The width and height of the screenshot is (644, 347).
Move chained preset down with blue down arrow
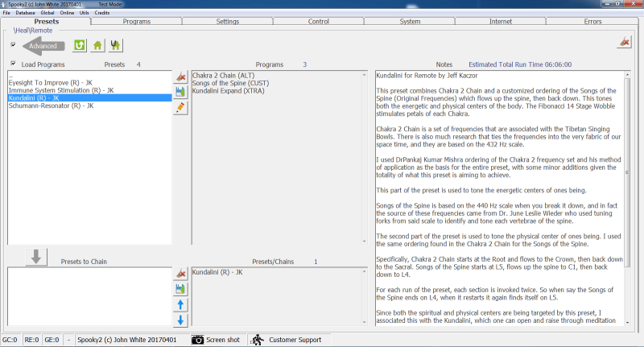point(181,320)
